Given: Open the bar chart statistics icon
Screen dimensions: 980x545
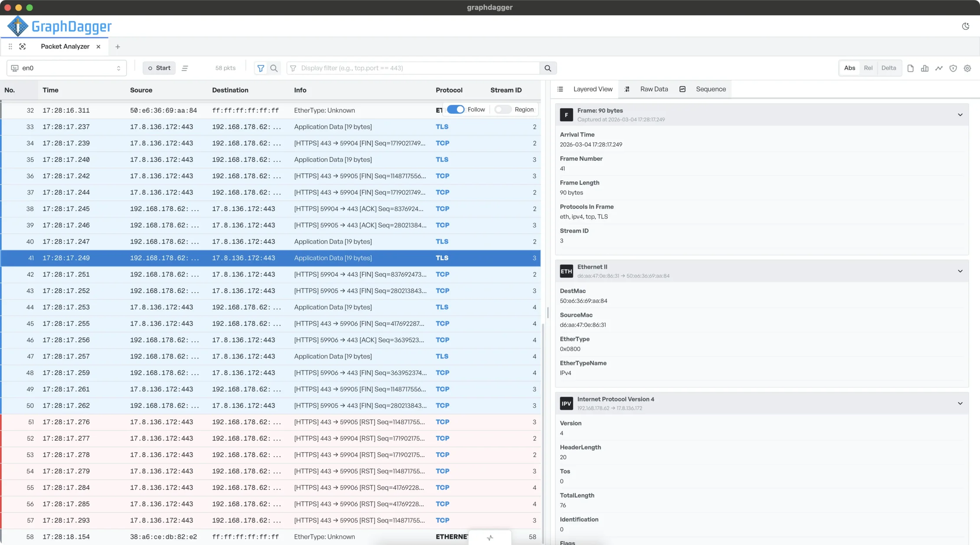Looking at the screenshot, I should tap(924, 68).
